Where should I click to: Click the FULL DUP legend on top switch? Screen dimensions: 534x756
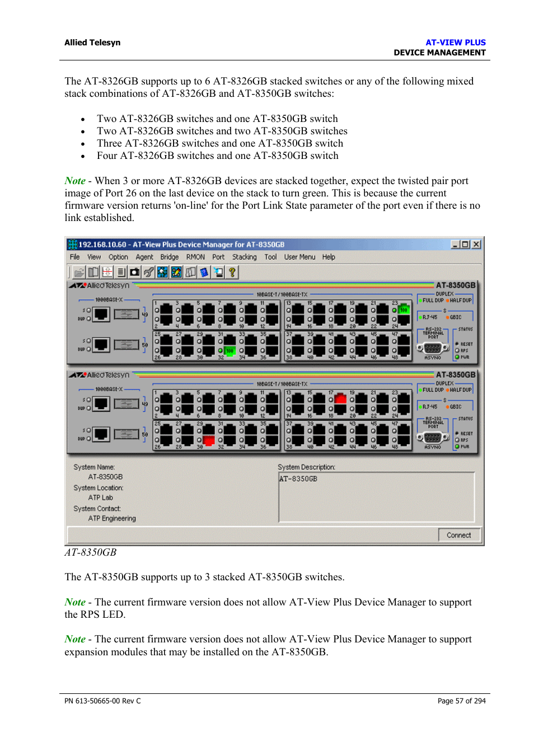point(431,300)
